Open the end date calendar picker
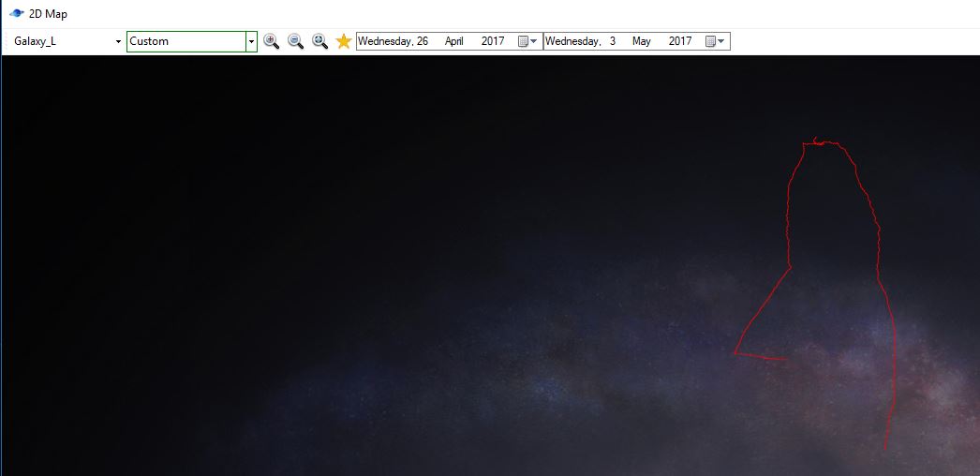 [x=716, y=41]
